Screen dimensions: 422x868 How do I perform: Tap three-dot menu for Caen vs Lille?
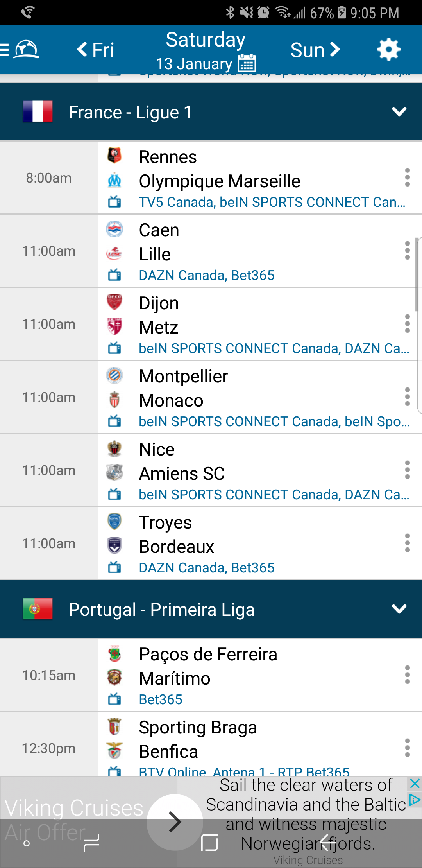click(x=407, y=251)
